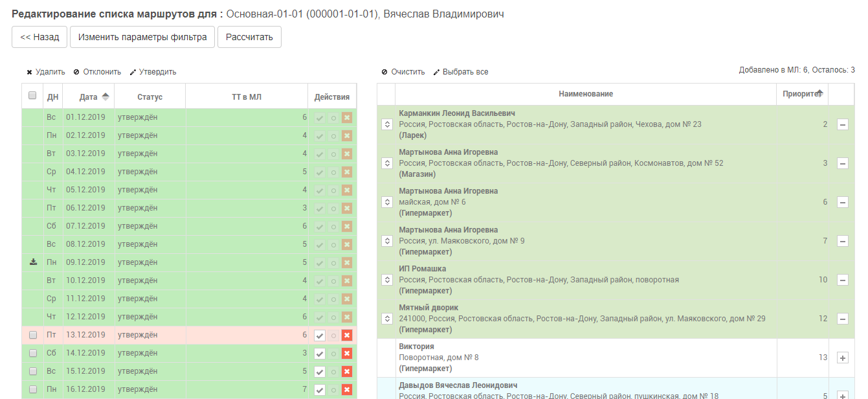The image size is (868, 399).
Task: Approve the 14.12.2019 route with checkmark icon
Action: click(320, 354)
